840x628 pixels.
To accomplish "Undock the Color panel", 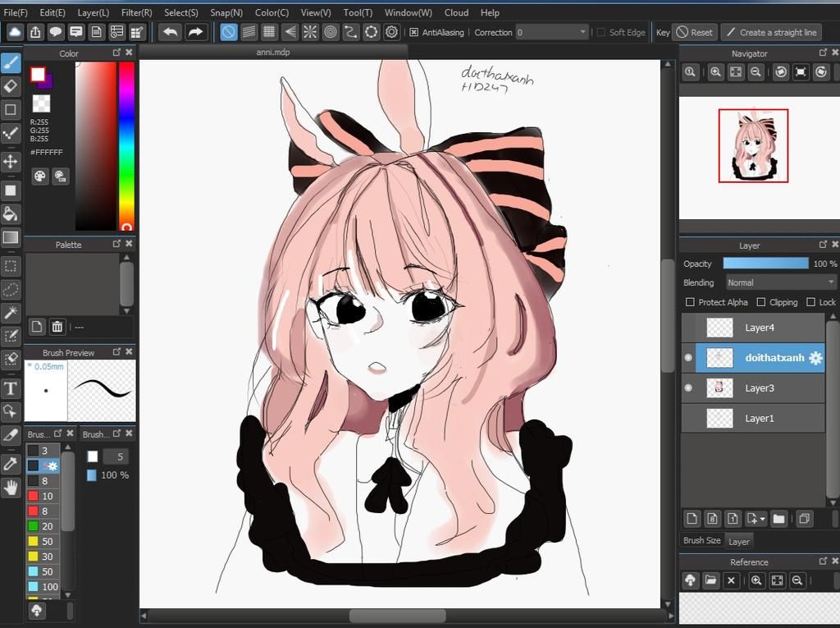I will click(116, 53).
